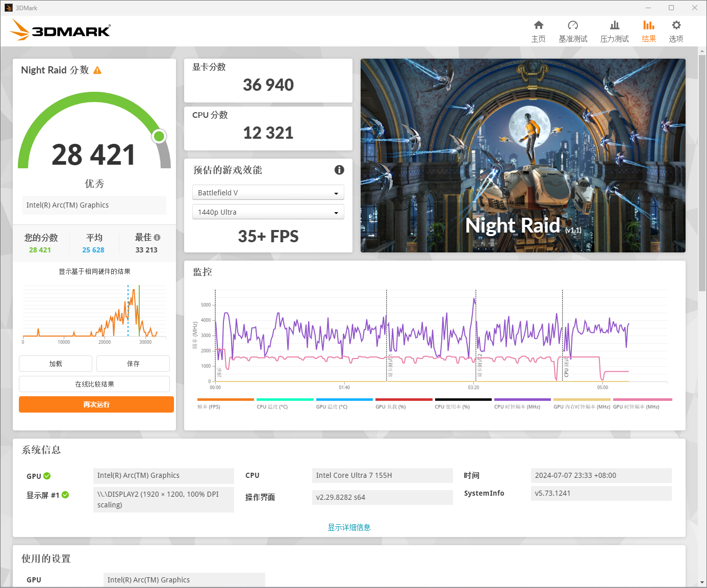
Task: Click the Night Raid benchmark preview image
Action: coord(523,156)
